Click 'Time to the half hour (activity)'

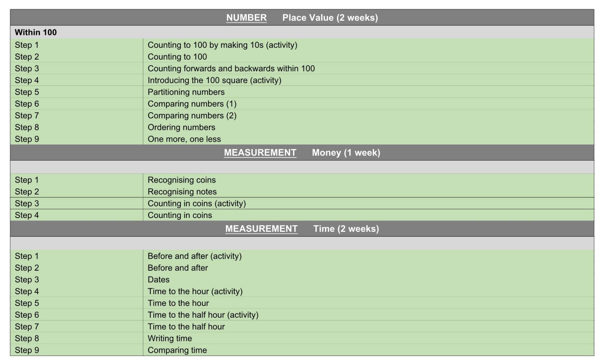(x=203, y=315)
